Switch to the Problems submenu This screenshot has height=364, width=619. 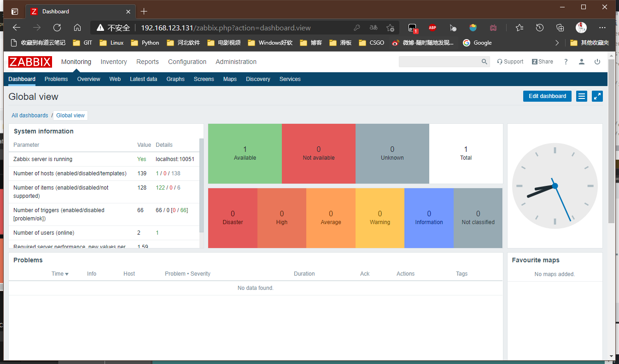(56, 79)
